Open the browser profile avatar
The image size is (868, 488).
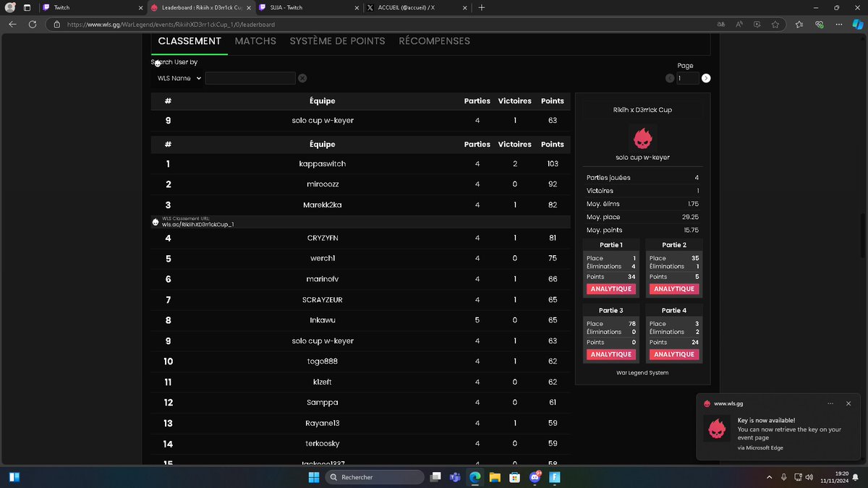pos(9,7)
